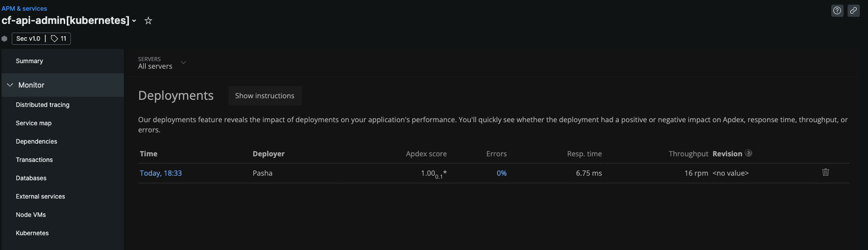Click the Errors column header

(x=496, y=154)
